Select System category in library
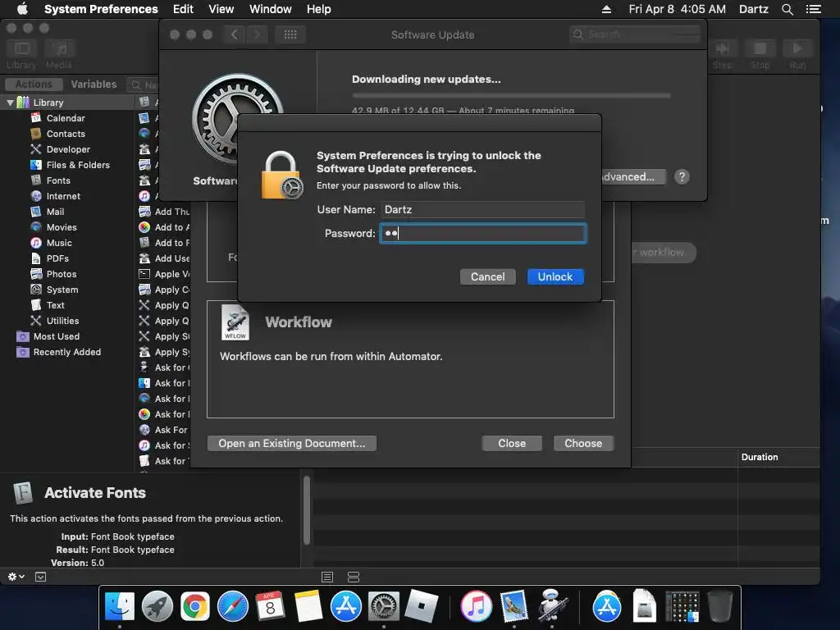Image resolution: width=840 pixels, height=630 pixels. click(x=62, y=290)
